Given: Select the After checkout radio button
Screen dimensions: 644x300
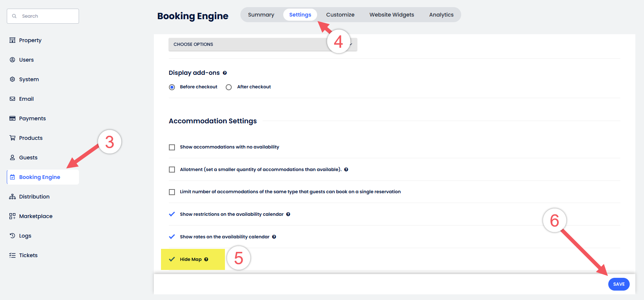Looking at the screenshot, I should [229, 87].
